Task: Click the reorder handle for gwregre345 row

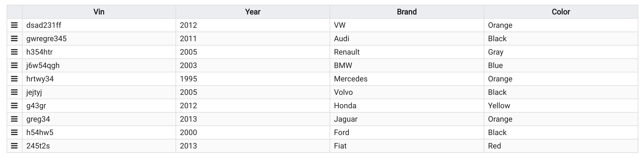Action: coord(14,39)
